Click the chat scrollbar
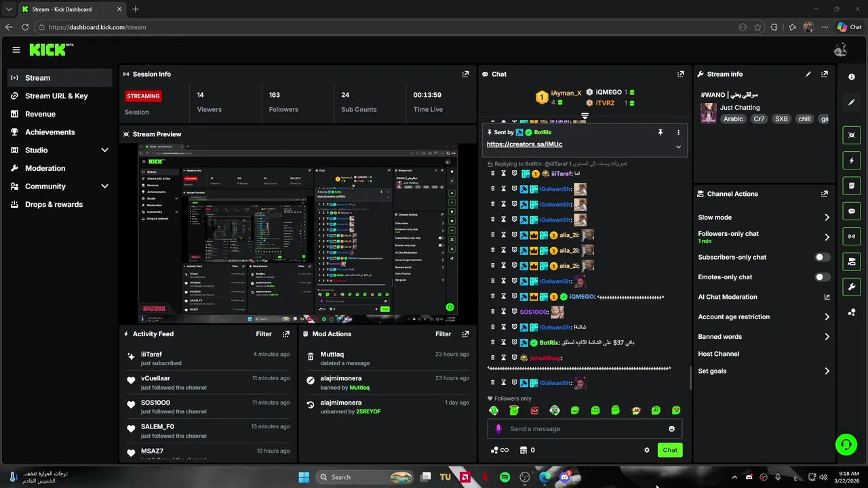The height and width of the screenshot is (488, 868). click(690, 378)
